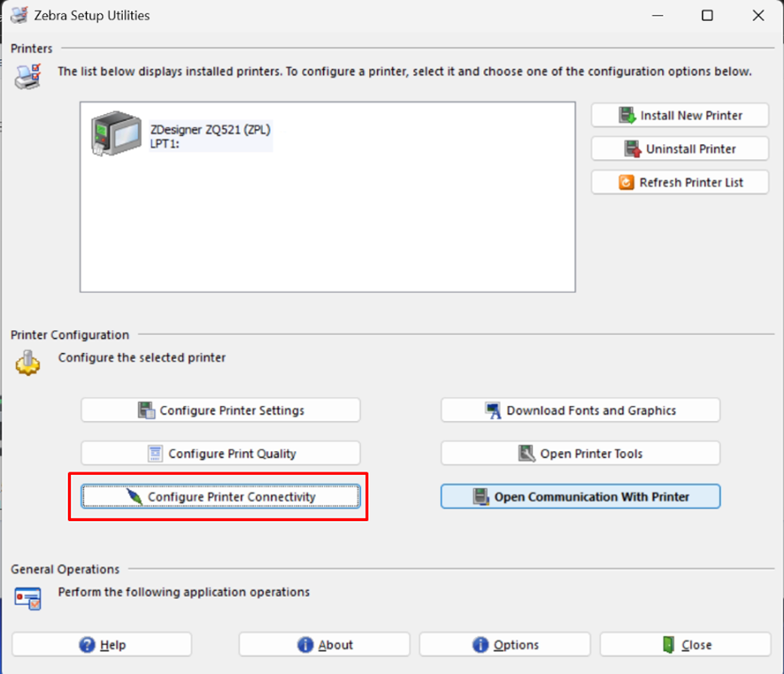Open Printer Tools

pyautogui.click(x=580, y=454)
